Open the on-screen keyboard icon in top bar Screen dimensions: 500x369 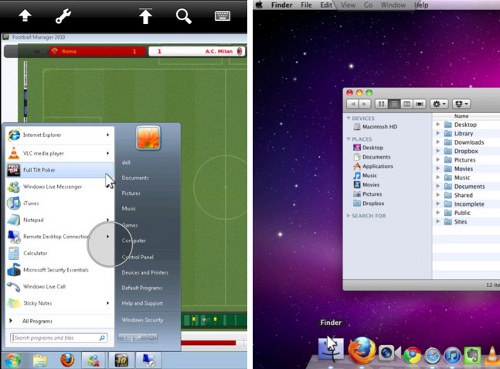click(x=223, y=16)
